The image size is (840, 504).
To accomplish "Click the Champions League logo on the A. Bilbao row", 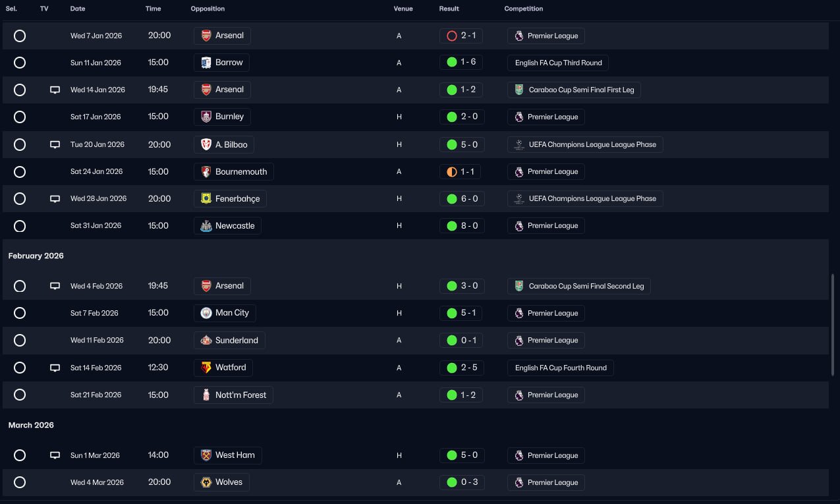I will [519, 144].
